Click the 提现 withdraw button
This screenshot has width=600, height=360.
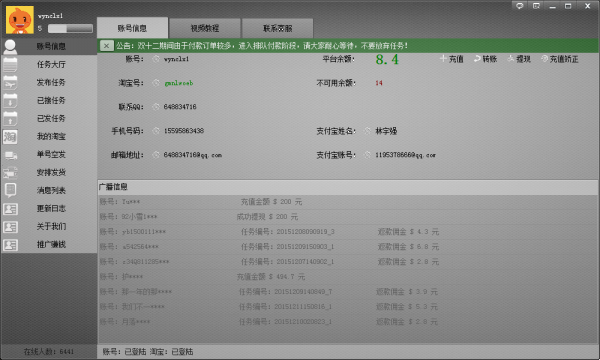pyautogui.click(x=519, y=59)
